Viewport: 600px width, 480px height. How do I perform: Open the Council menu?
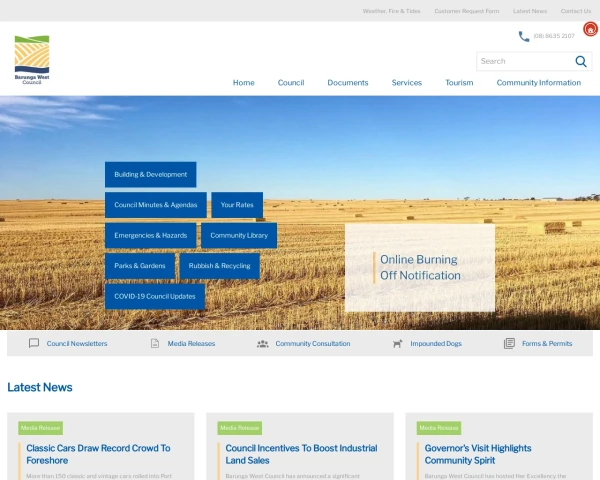pos(291,83)
